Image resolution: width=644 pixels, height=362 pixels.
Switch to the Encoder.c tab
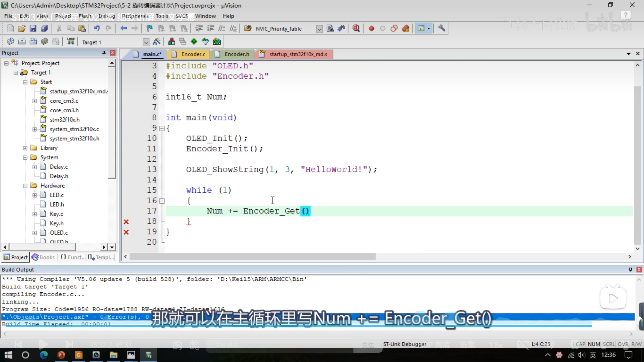pos(193,54)
